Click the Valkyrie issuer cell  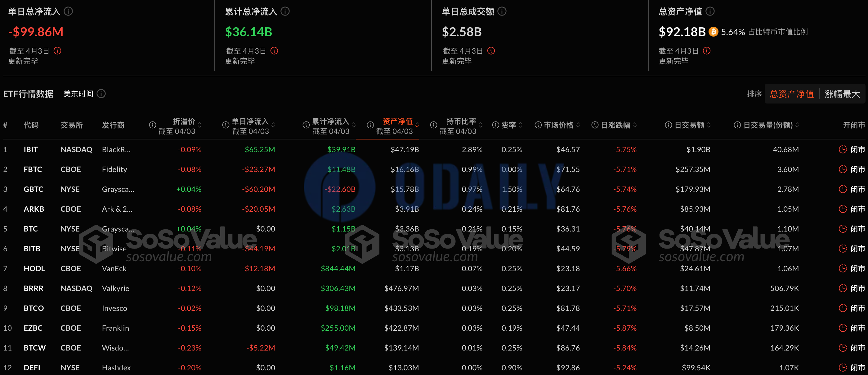point(116,288)
